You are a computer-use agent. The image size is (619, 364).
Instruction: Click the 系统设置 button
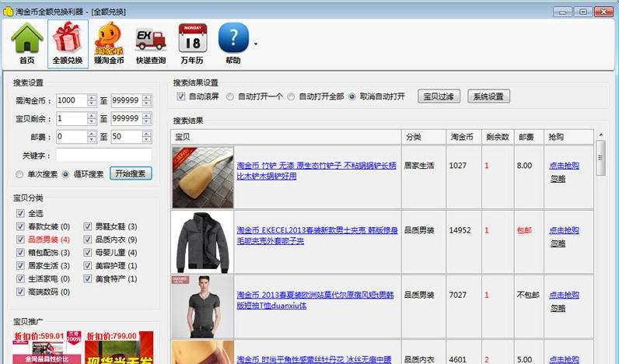pos(488,96)
